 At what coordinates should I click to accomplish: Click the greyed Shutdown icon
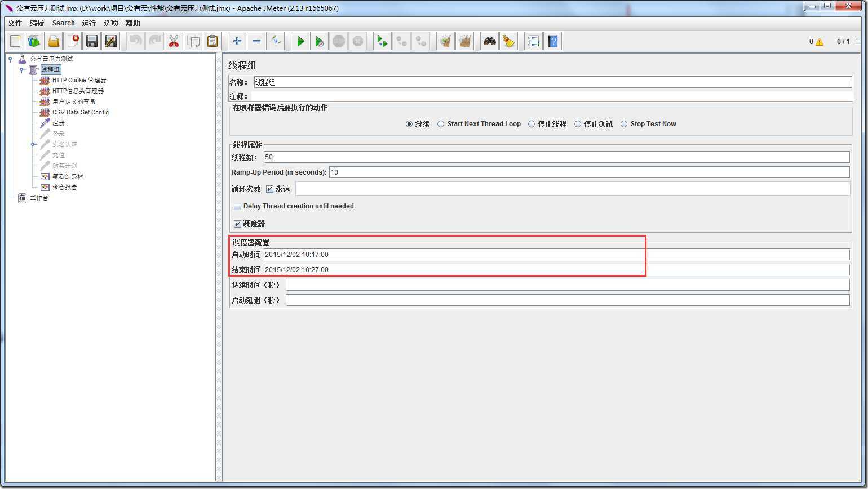(x=358, y=41)
